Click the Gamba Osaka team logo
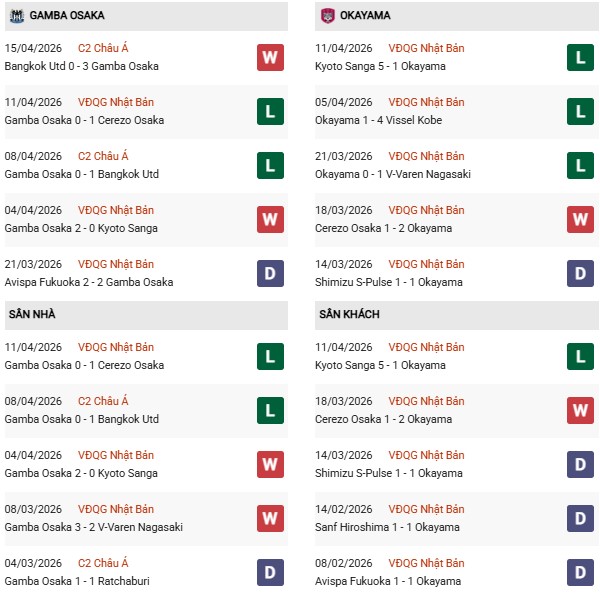Viewport: 600px width, 594px height. click(16, 16)
